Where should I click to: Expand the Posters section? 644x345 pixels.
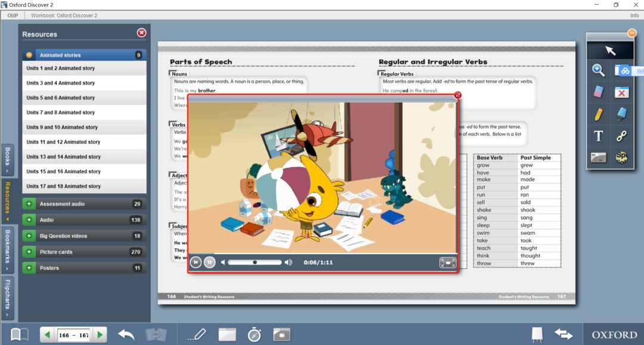(x=29, y=267)
